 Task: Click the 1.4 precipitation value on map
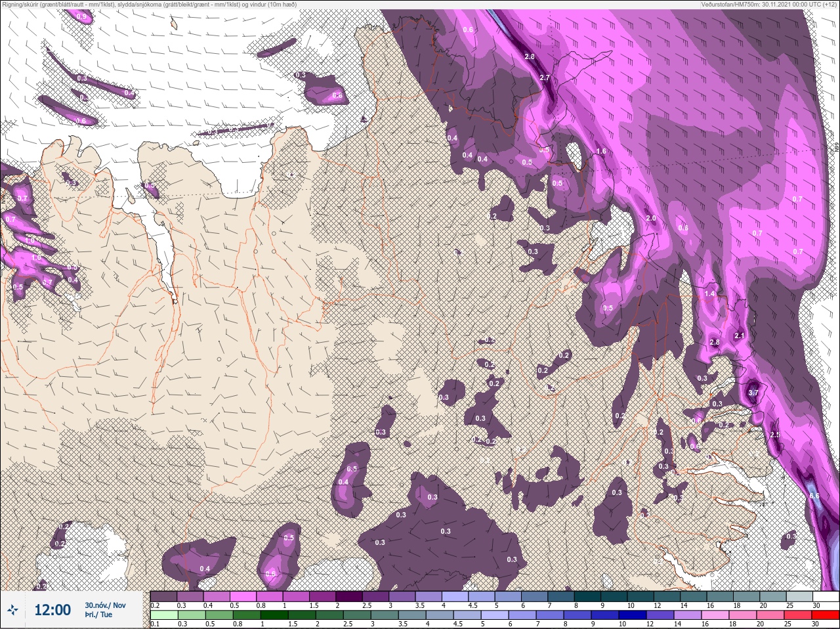[709, 293]
